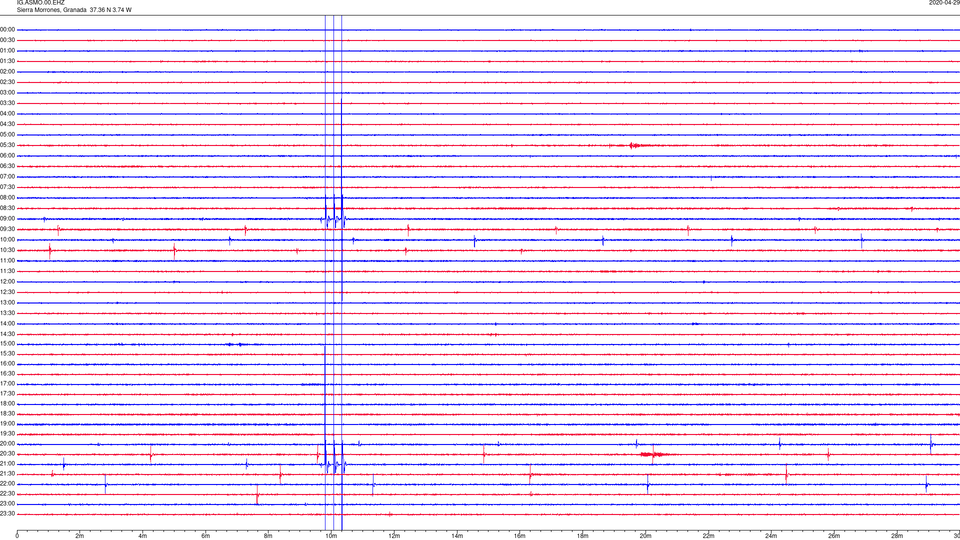This screenshot has width=960, height=540.
Task: Select the 03:30 time label
Action: tap(7, 103)
